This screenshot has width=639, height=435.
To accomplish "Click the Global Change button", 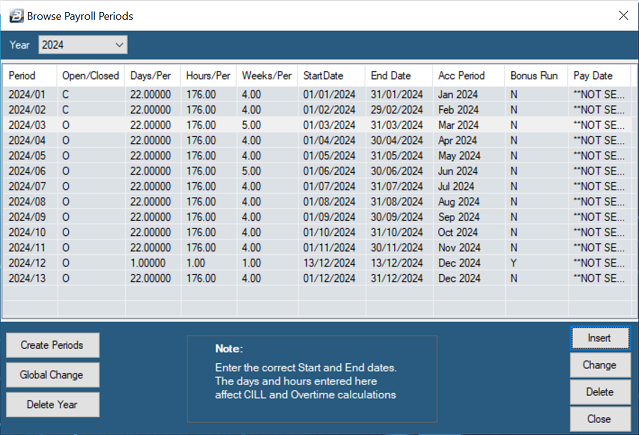I will coord(53,375).
